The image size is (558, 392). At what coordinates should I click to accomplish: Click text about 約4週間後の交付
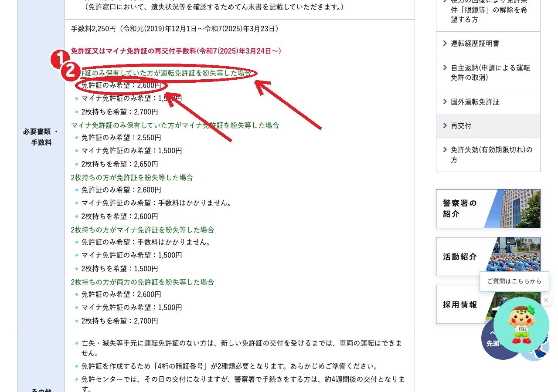(243, 383)
